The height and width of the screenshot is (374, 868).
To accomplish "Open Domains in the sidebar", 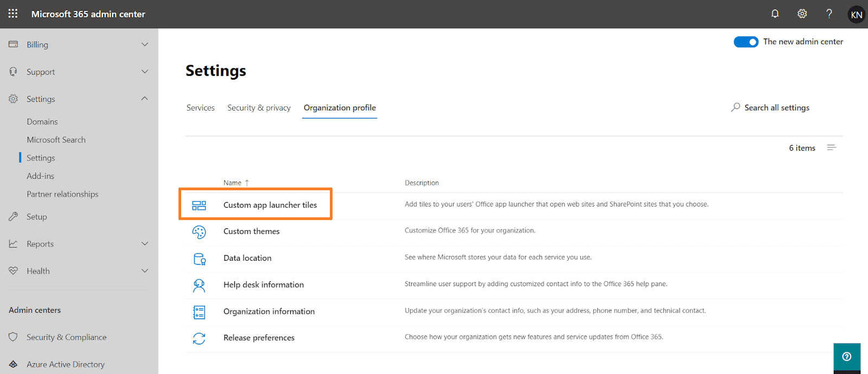I will coord(42,121).
